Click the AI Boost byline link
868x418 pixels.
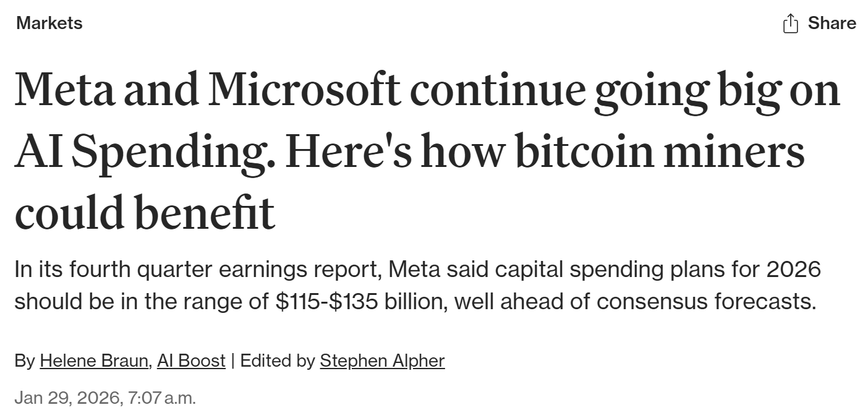tap(191, 360)
